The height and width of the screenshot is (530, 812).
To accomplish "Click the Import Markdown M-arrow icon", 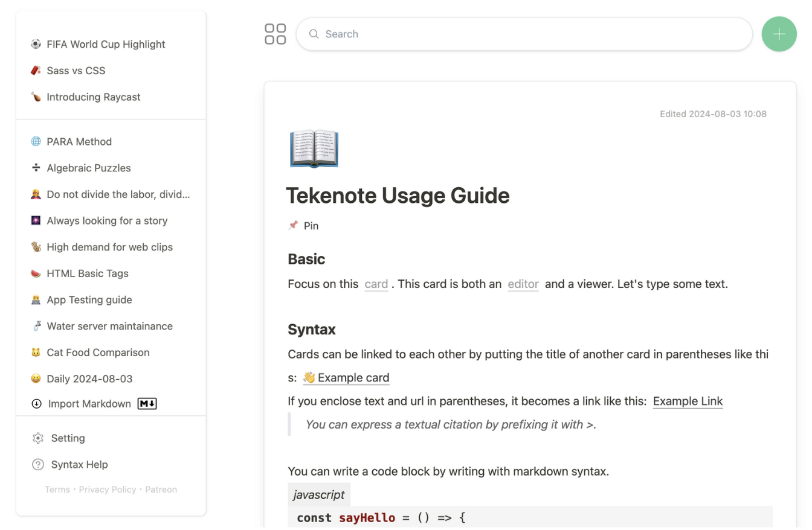I will (147, 403).
